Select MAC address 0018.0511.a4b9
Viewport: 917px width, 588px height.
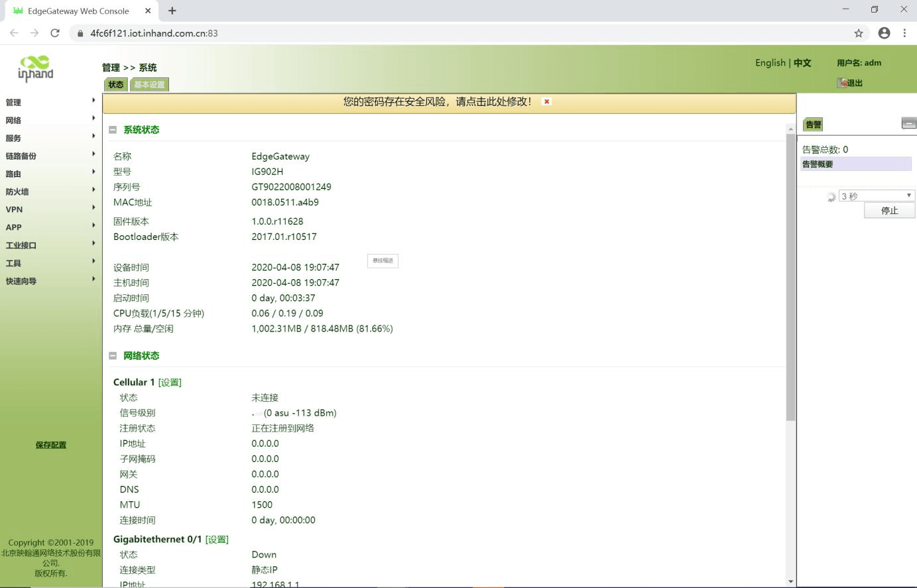pyautogui.click(x=285, y=202)
